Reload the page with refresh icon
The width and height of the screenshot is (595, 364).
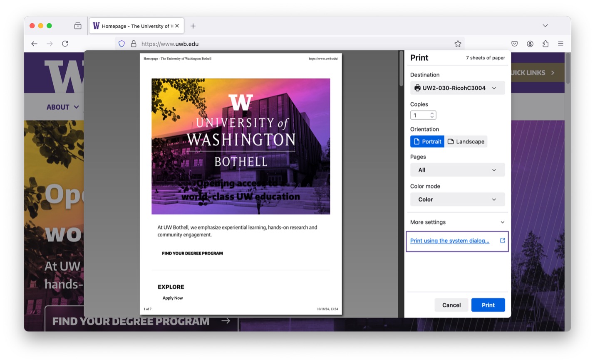click(65, 44)
